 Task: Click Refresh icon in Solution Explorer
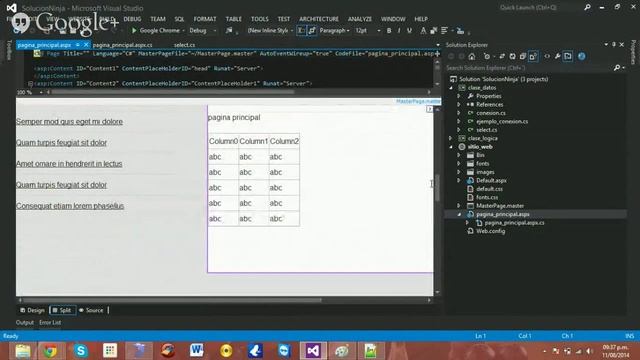[512, 56]
